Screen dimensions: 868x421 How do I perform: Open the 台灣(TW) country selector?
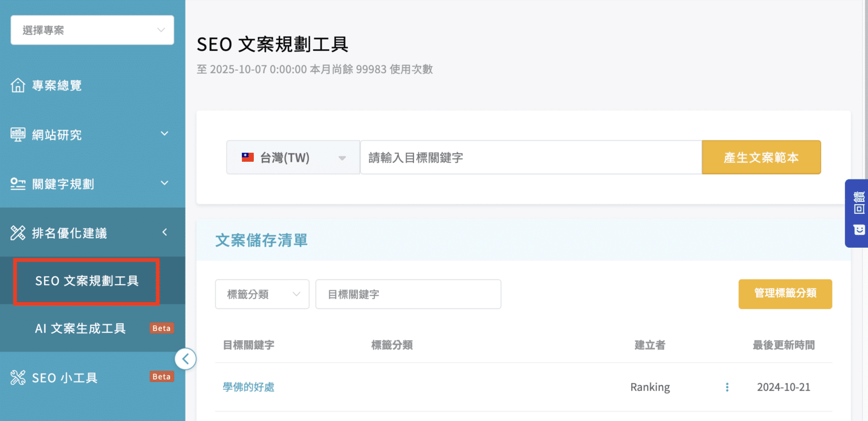point(293,157)
